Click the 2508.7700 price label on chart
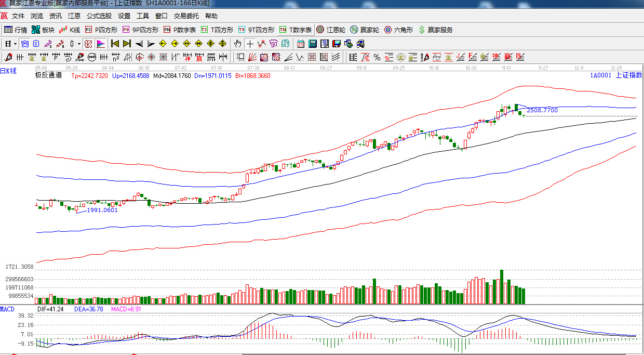 542,110
